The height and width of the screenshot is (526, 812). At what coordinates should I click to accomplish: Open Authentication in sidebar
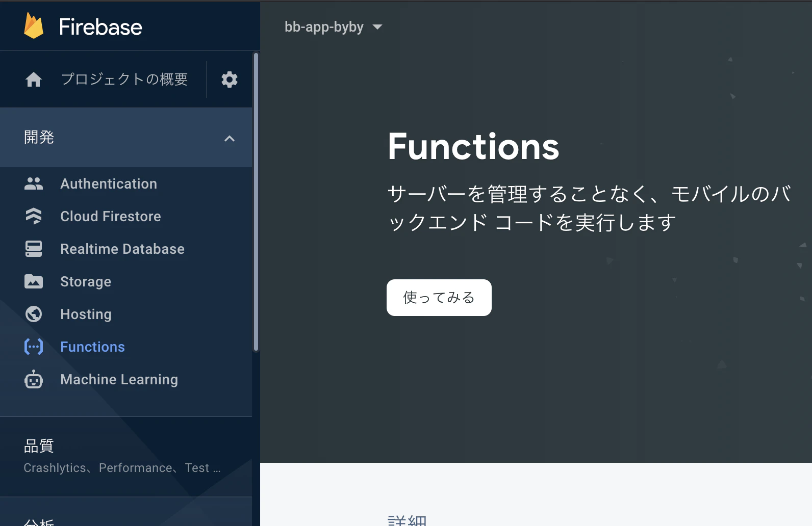tap(109, 183)
